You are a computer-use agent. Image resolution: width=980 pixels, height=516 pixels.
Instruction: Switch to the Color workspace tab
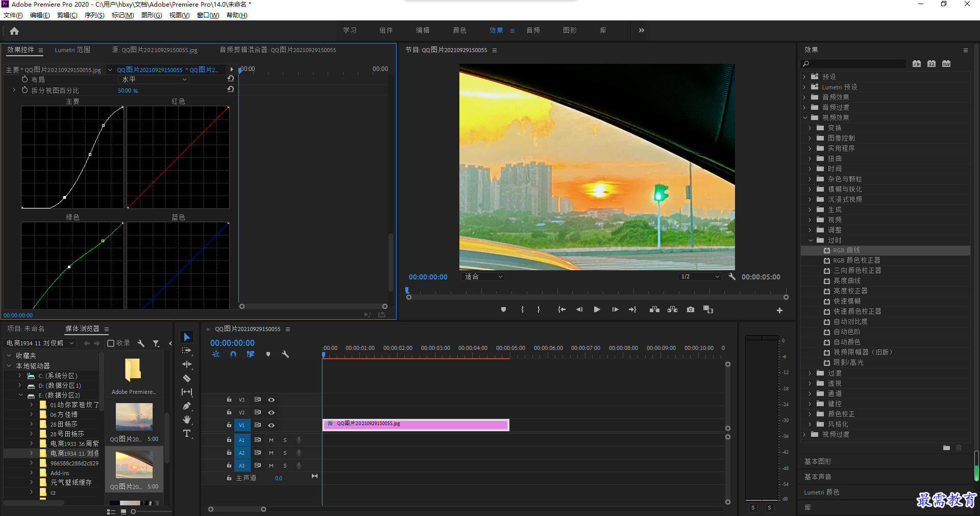459,31
